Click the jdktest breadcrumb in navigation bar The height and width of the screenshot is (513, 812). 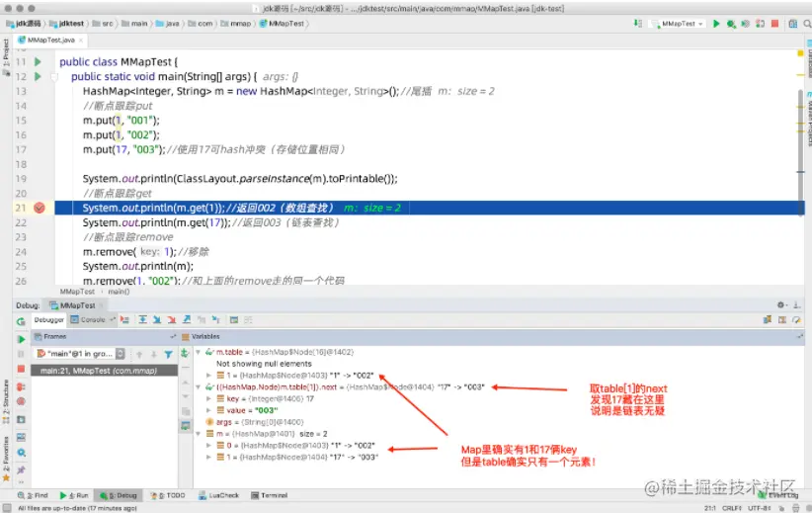tap(67, 24)
